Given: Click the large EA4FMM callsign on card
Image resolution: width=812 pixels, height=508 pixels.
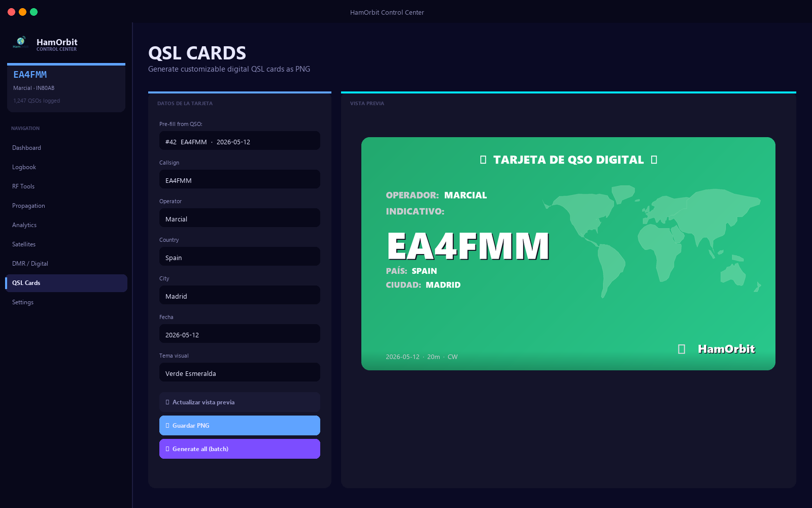Looking at the screenshot, I should [468, 246].
